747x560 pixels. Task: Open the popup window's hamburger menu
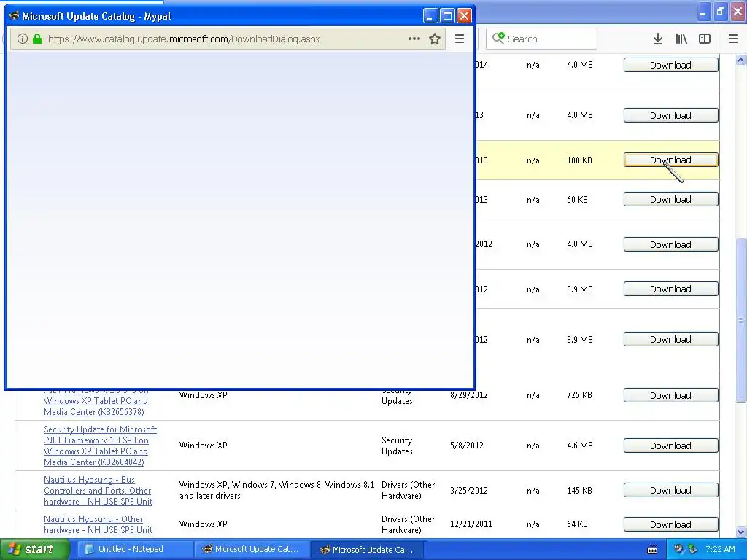pos(460,39)
